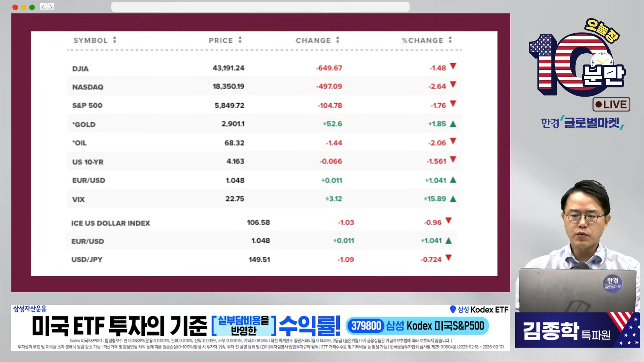Image resolution: width=644 pixels, height=362 pixels.
Task: Select ICE US DOLLAR INDEX row
Action: pos(111,223)
